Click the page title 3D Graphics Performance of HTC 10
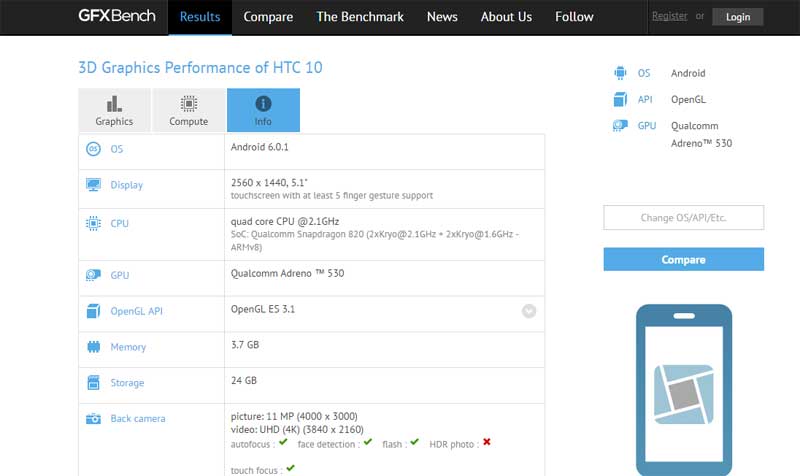This screenshot has height=476, width=800. coord(200,67)
